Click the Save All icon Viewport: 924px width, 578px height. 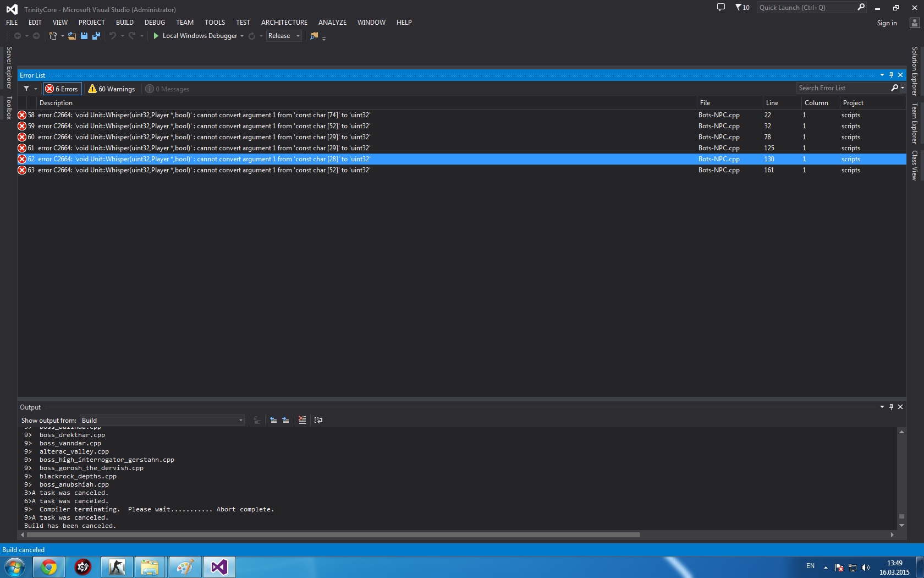click(96, 36)
